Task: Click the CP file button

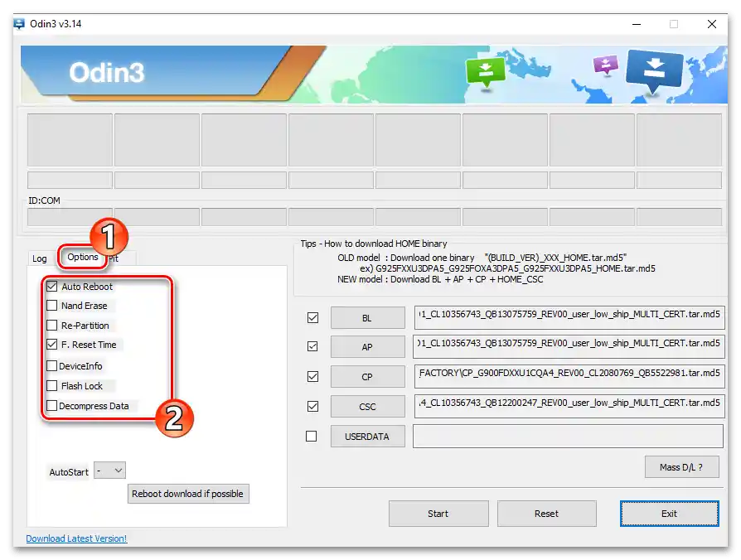Action: click(368, 376)
